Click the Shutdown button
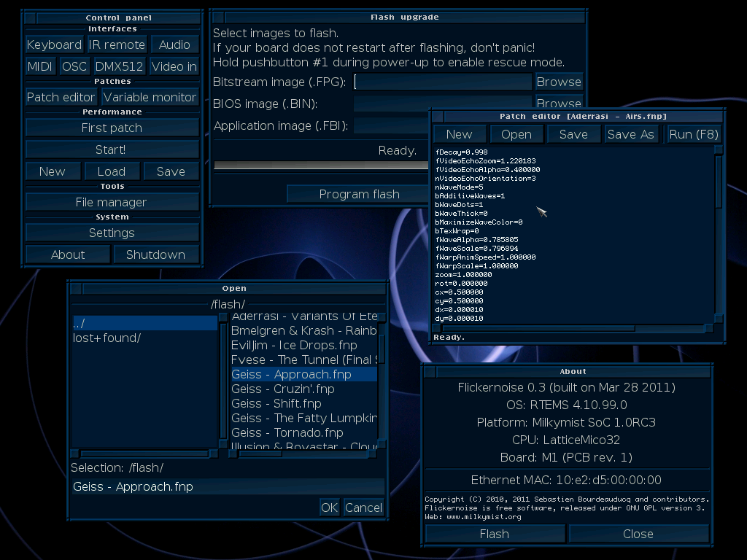This screenshot has width=747, height=560. pyautogui.click(x=155, y=254)
